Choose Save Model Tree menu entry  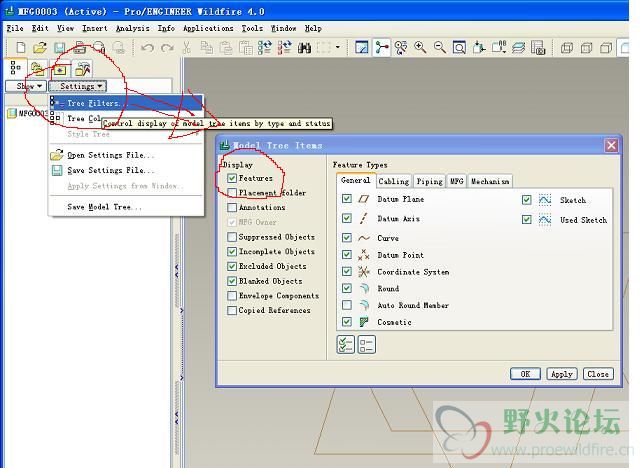tap(126, 207)
